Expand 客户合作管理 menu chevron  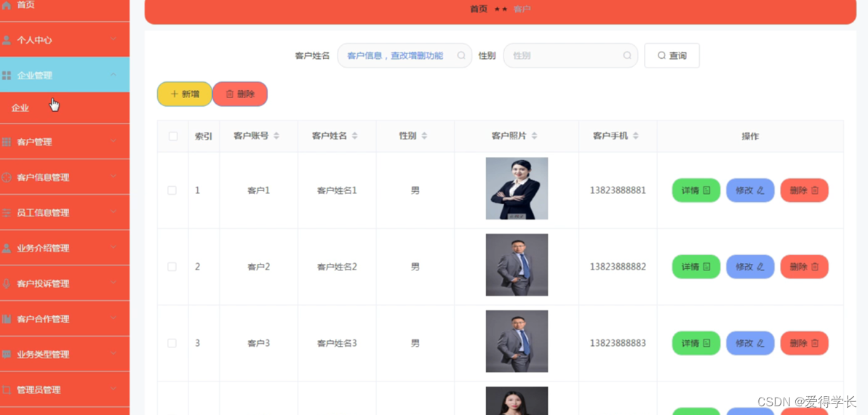point(114,318)
